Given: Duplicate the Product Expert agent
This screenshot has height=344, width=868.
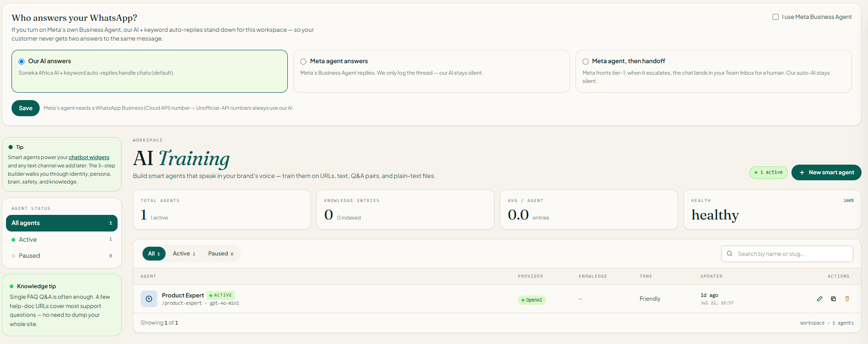Looking at the screenshot, I should point(833,299).
